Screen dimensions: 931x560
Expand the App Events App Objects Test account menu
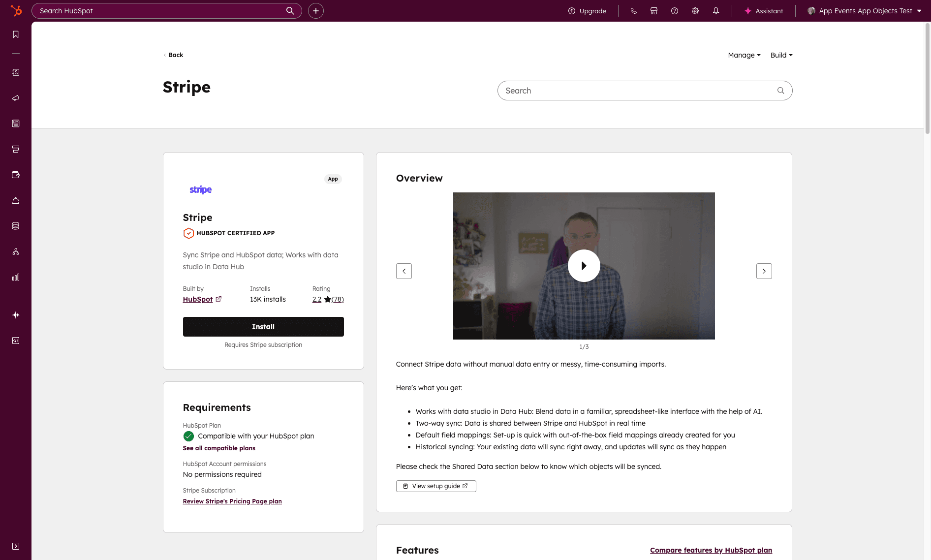pos(865,11)
